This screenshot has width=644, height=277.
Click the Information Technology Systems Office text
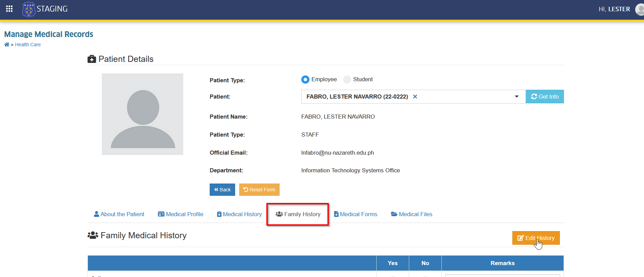coord(351,170)
